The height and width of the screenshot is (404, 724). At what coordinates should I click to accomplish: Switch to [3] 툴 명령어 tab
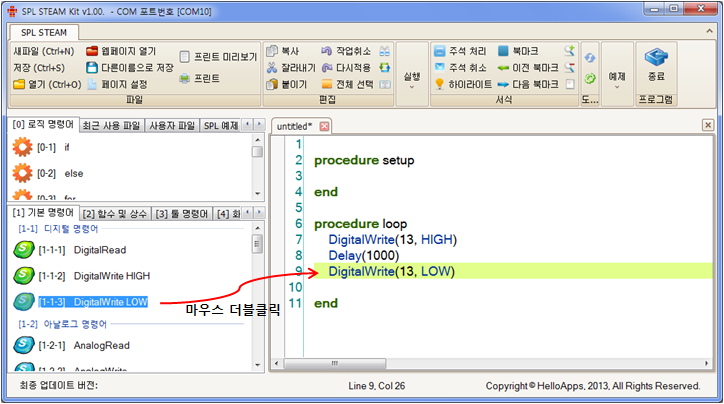[182, 214]
